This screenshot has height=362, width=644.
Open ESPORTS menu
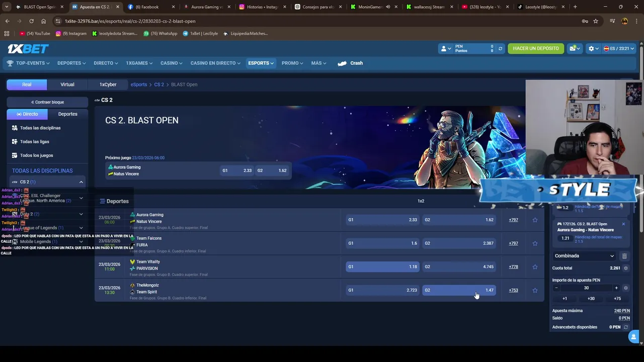coord(261,63)
